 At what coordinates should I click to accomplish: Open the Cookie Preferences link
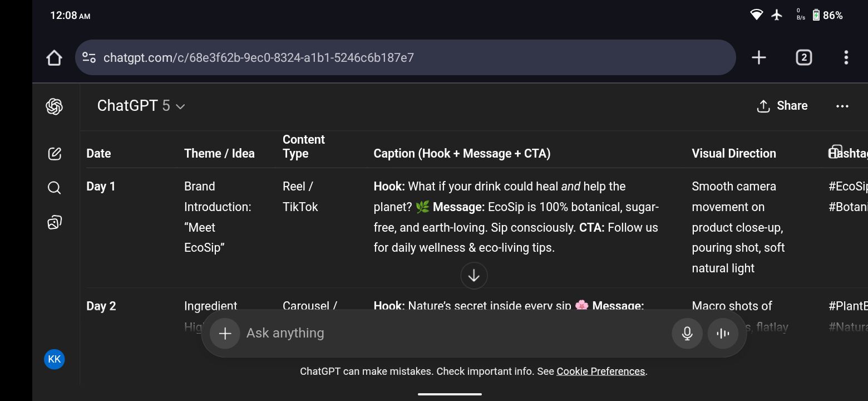click(x=600, y=371)
